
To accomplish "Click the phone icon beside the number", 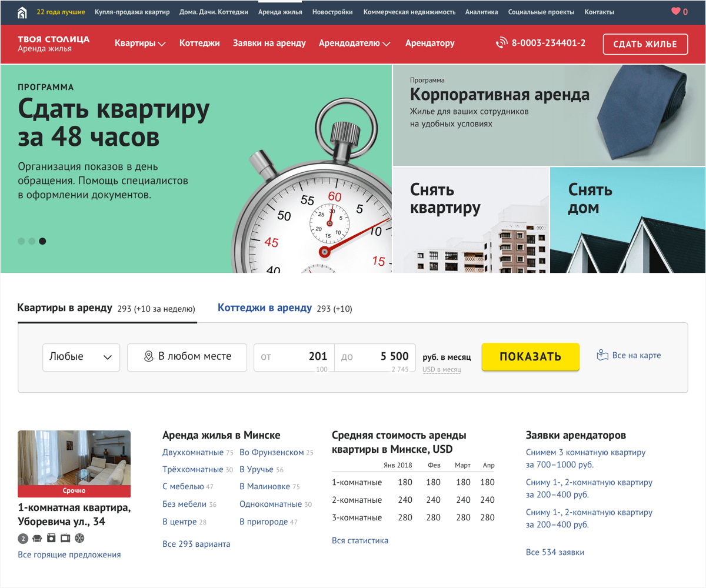I will pos(501,43).
